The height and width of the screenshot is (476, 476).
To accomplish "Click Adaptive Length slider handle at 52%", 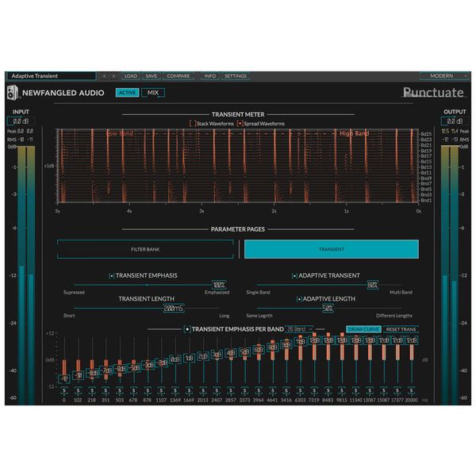I will point(328,309).
